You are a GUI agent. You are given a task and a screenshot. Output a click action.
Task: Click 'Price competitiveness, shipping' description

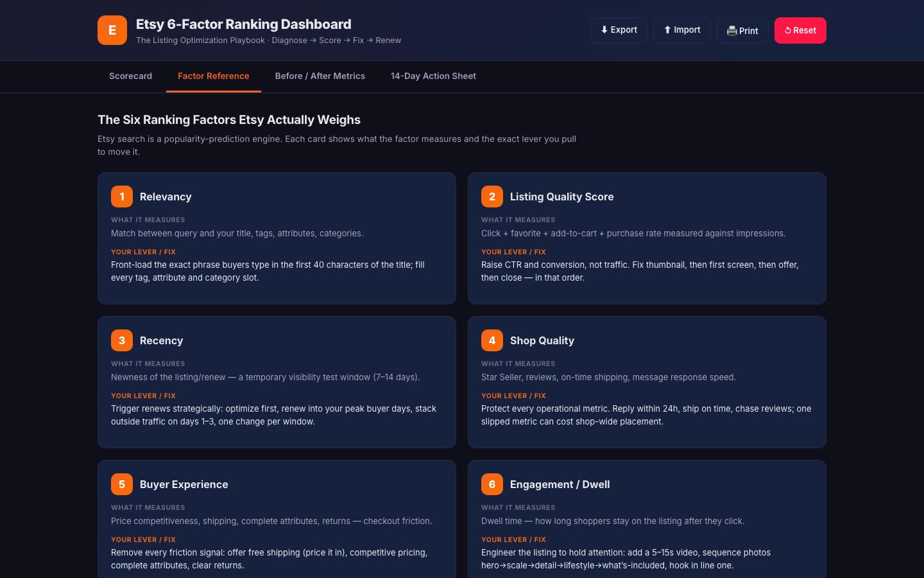point(271,521)
